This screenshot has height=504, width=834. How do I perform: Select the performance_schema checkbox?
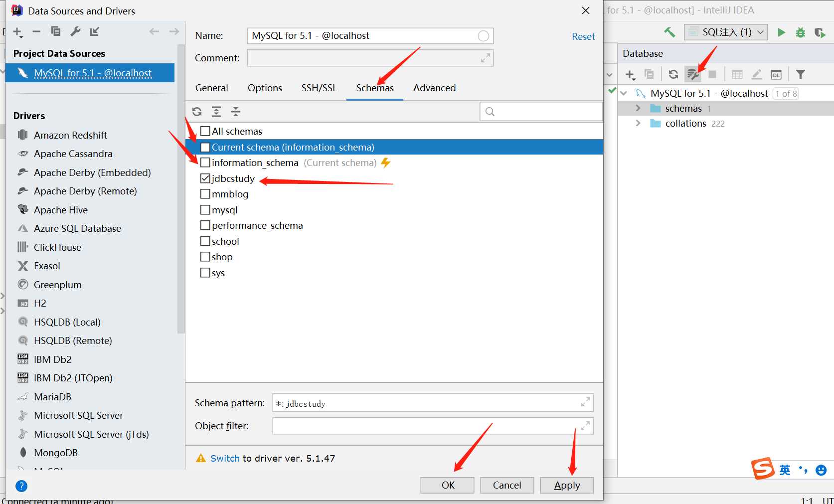[205, 225]
